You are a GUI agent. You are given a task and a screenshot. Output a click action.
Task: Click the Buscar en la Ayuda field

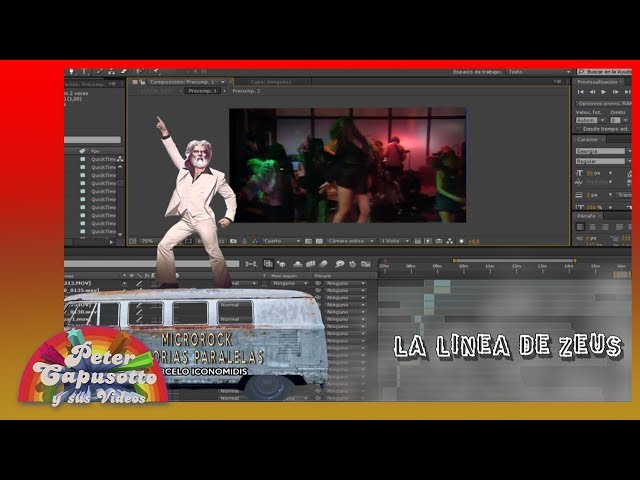point(605,72)
